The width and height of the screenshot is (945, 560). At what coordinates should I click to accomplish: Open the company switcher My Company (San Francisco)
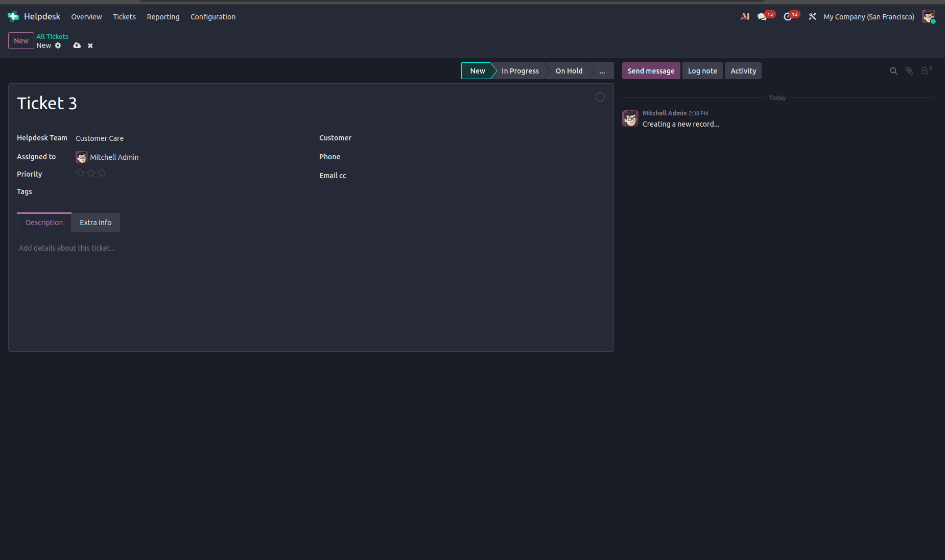pos(869,16)
